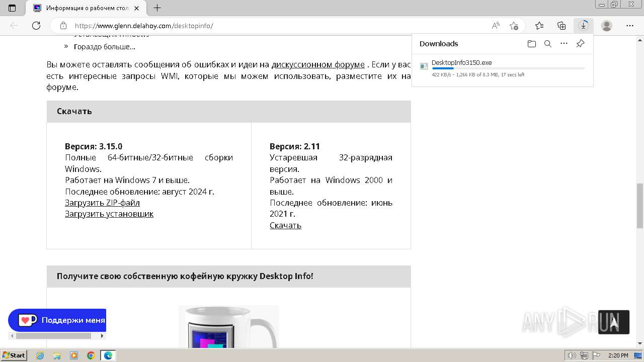The height and width of the screenshot is (362, 644).
Task: Add this page to favorites
Action: 514,26
